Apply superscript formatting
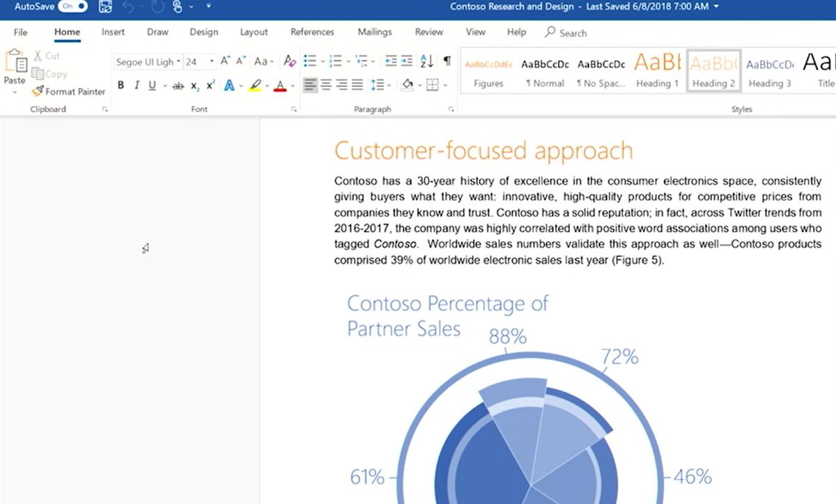The image size is (836, 504). (210, 86)
